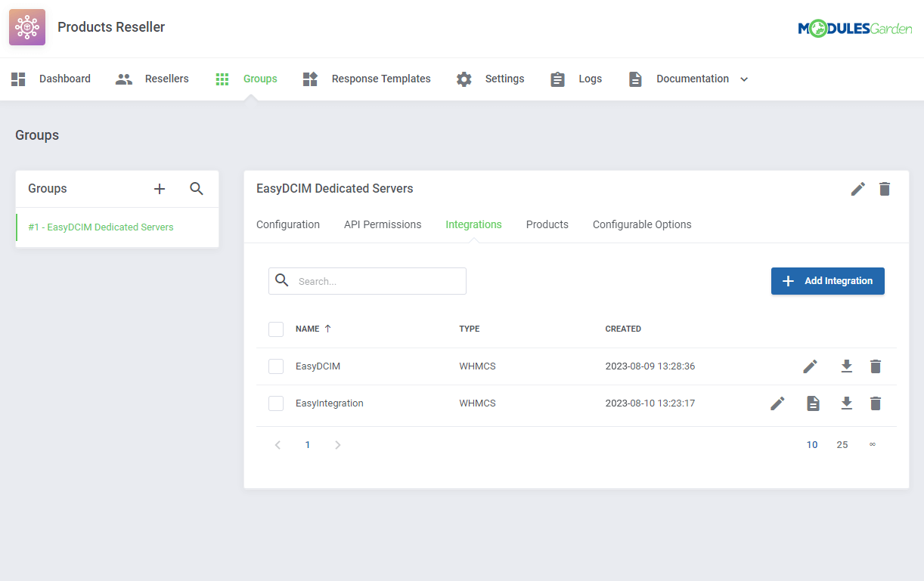Go to previous page arrow
The width and height of the screenshot is (924, 581).
[x=278, y=445]
